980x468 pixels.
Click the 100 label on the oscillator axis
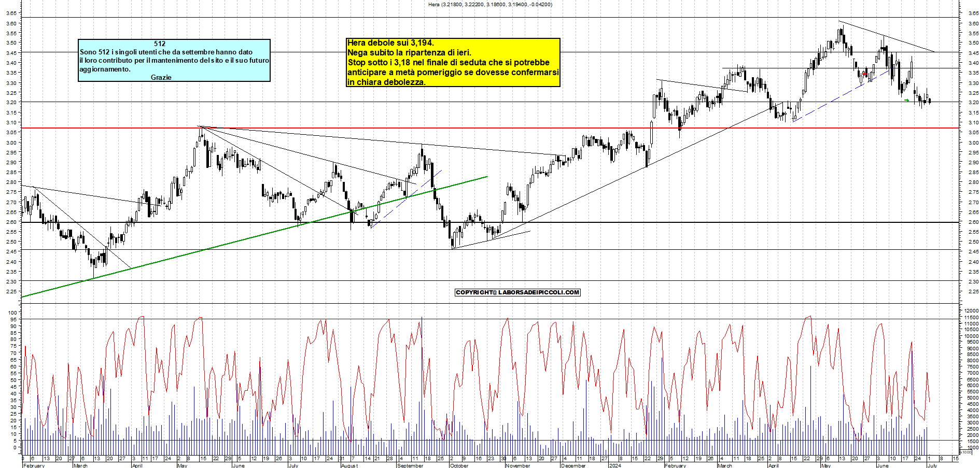coord(12,313)
